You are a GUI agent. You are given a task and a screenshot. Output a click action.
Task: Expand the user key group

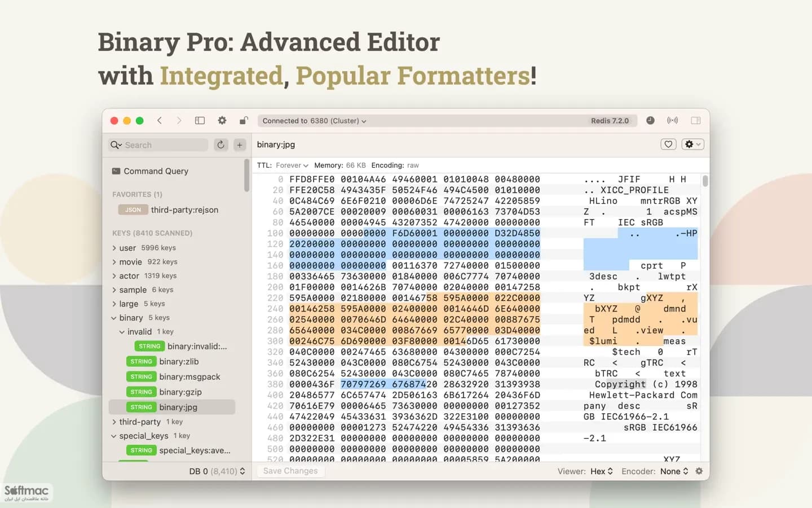coord(114,248)
